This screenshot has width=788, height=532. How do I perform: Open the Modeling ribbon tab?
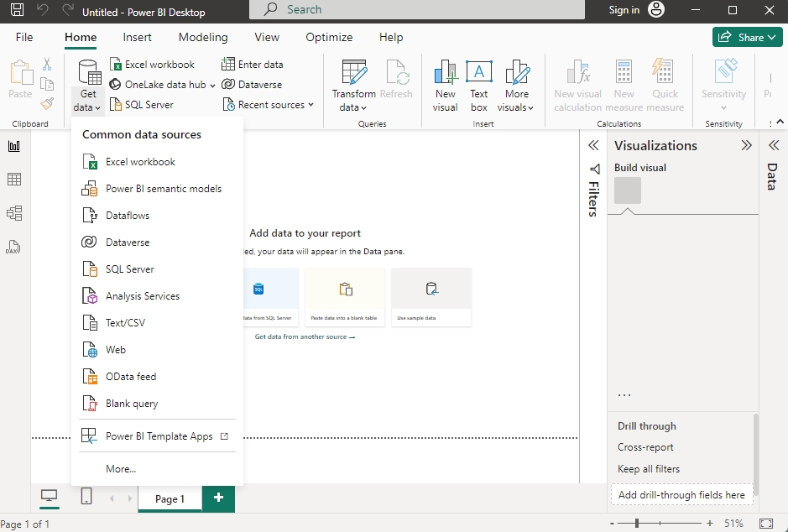coord(203,37)
